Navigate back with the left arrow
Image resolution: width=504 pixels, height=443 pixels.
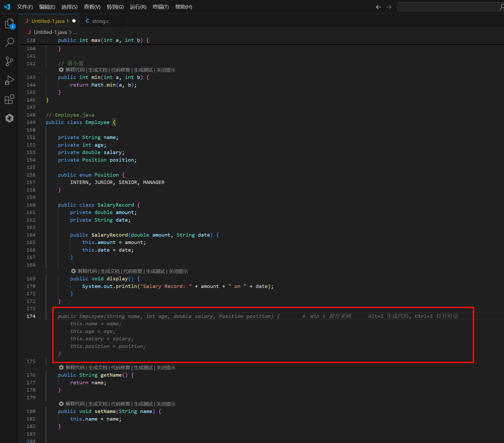tap(378, 7)
